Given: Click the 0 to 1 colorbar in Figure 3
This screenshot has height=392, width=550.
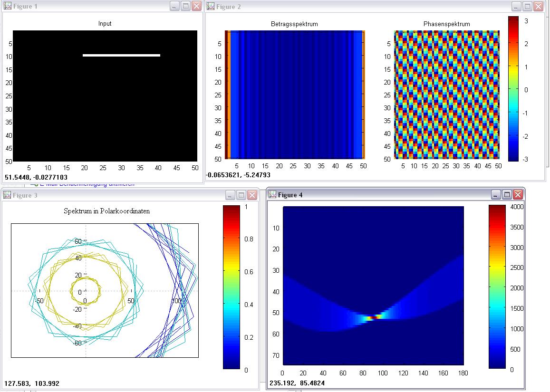Looking at the screenshot, I should [232, 287].
